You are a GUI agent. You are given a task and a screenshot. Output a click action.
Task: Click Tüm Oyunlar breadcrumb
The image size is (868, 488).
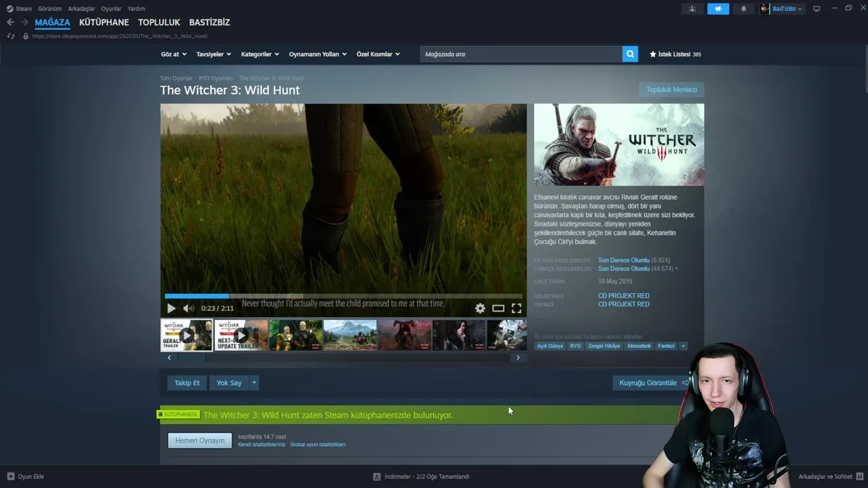pyautogui.click(x=176, y=79)
